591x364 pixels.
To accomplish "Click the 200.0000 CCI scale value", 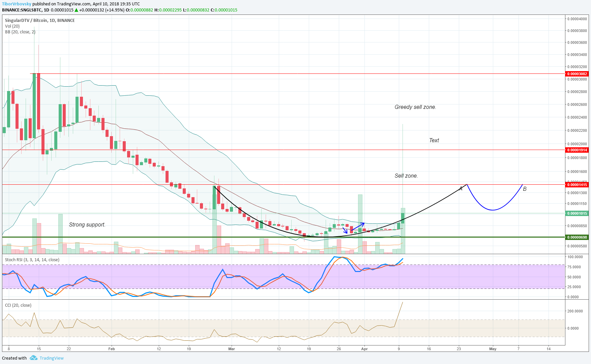I will click(x=575, y=311).
